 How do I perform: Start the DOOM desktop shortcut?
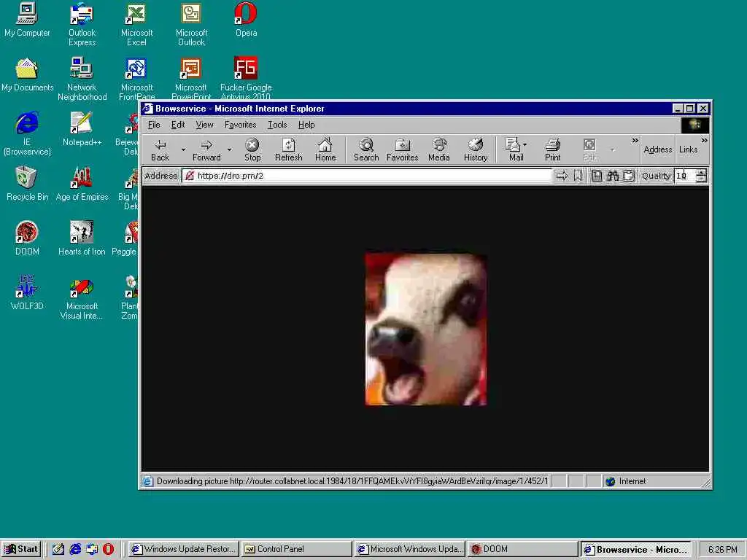point(27,238)
